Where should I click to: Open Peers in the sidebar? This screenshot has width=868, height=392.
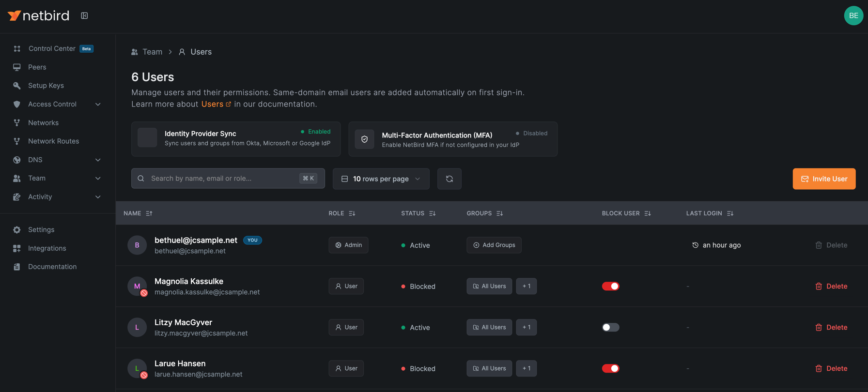tap(37, 67)
